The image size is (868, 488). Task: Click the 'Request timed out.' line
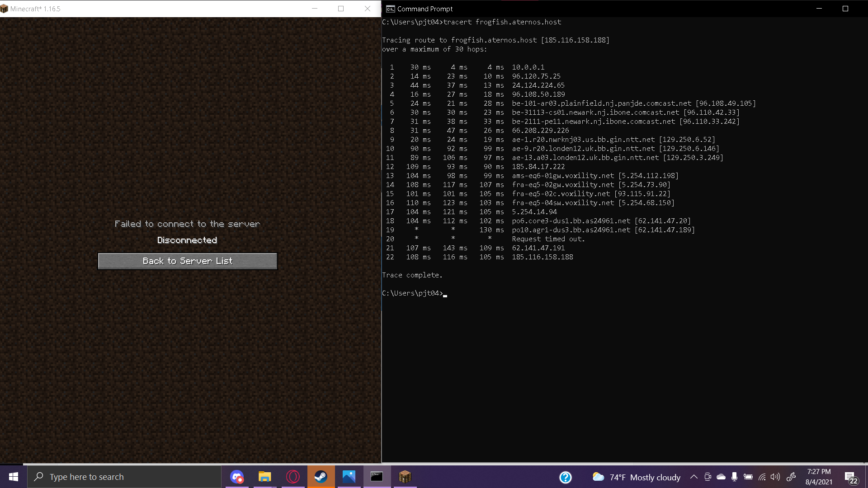tap(548, 239)
